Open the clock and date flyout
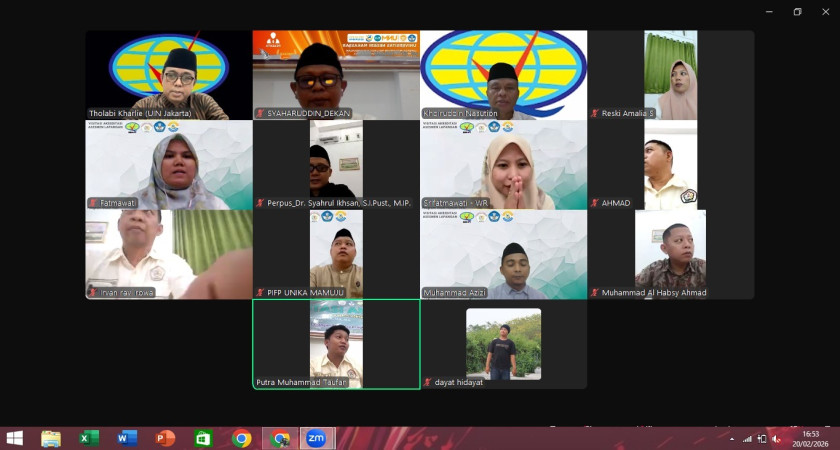840x450 pixels. (x=808, y=439)
